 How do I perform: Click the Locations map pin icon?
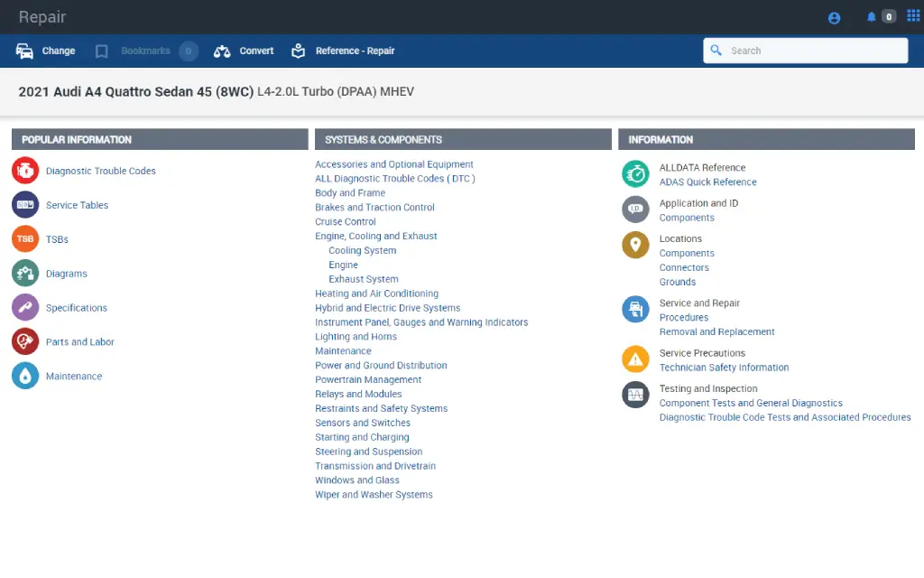point(635,245)
